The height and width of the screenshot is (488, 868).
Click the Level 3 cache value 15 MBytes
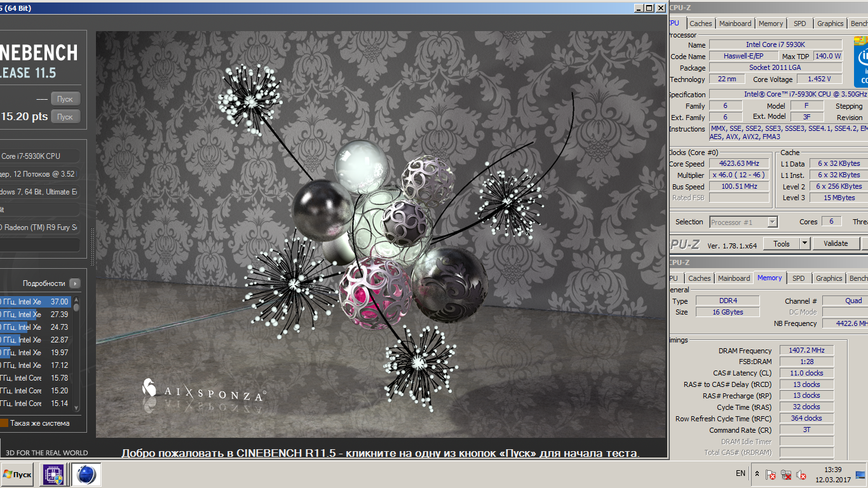tap(840, 198)
